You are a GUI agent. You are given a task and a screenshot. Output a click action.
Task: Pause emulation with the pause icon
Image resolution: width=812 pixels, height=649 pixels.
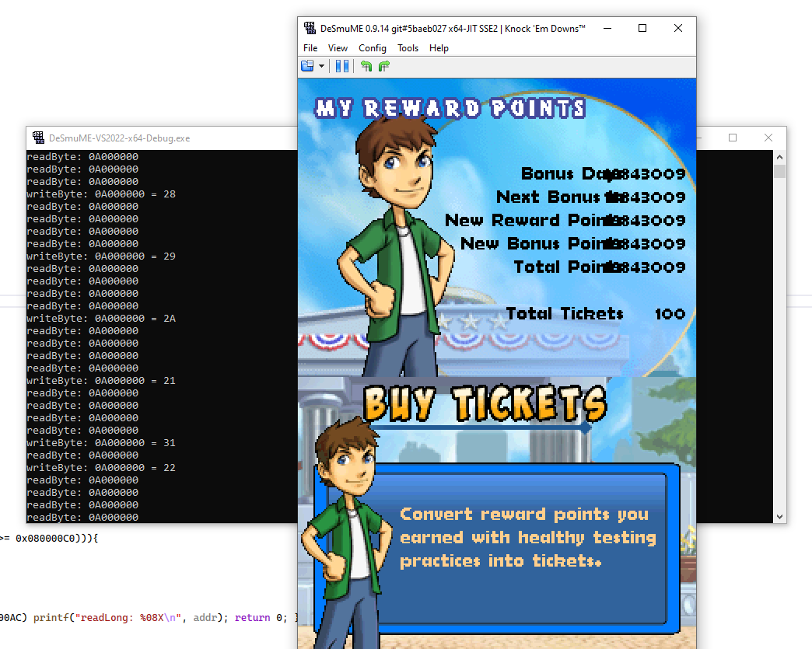pyautogui.click(x=341, y=66)
